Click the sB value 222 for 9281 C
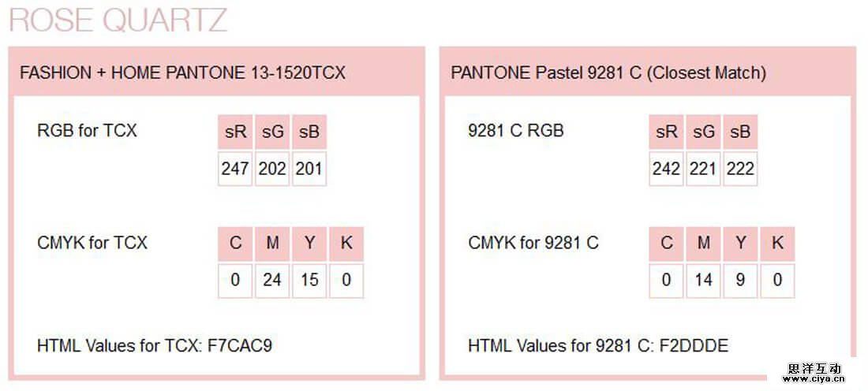Viewport: 868px width, 391px height. point(740,169)
